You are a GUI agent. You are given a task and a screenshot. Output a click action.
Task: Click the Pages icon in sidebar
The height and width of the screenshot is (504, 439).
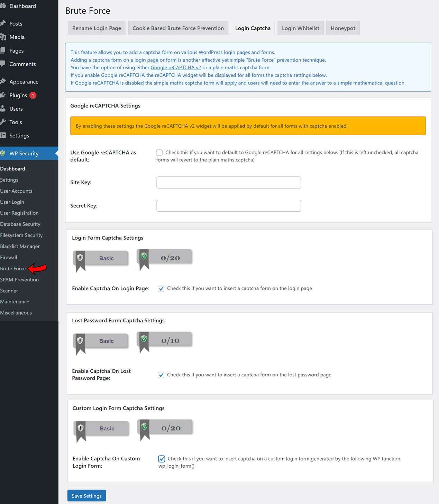click(x=3, y=50)
